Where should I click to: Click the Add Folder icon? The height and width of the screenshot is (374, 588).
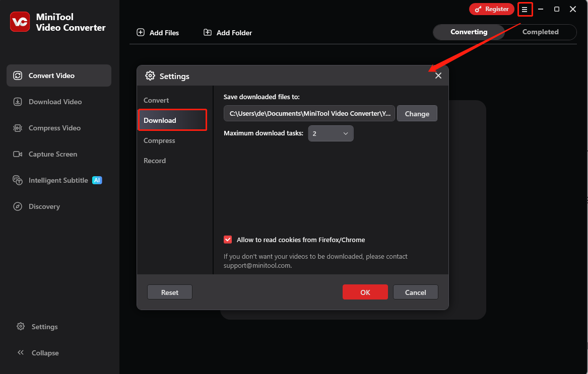[x=207, y=32]
